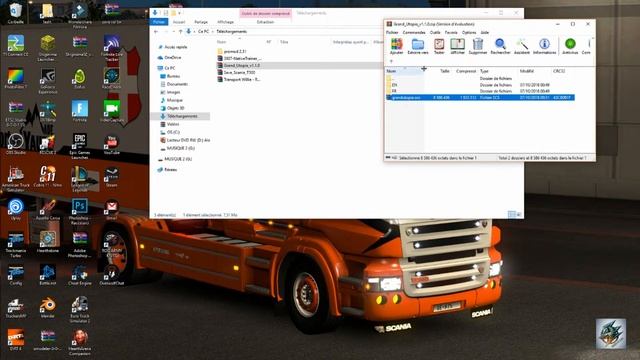The image size is (640, 360).
Task: Click Ce PC in Explorer address path
Action: coord(203,31)
